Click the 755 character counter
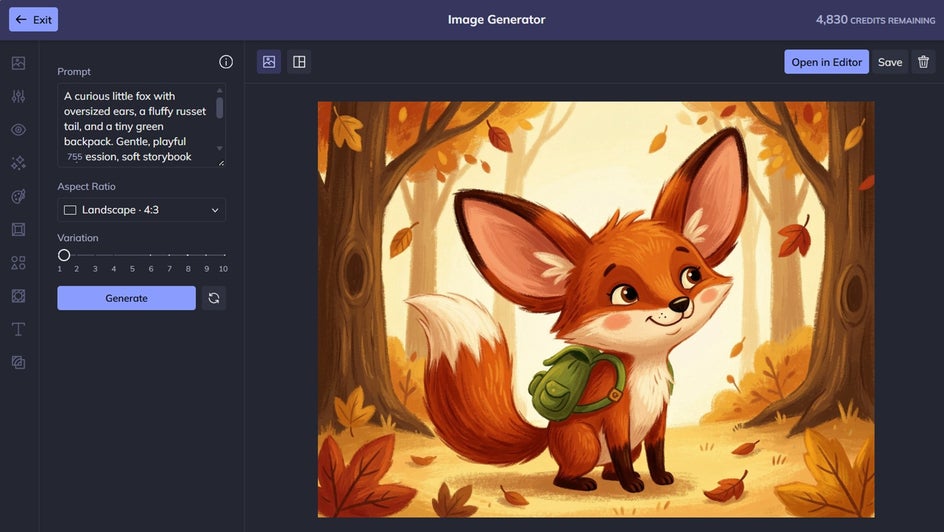 click(75, 157)
